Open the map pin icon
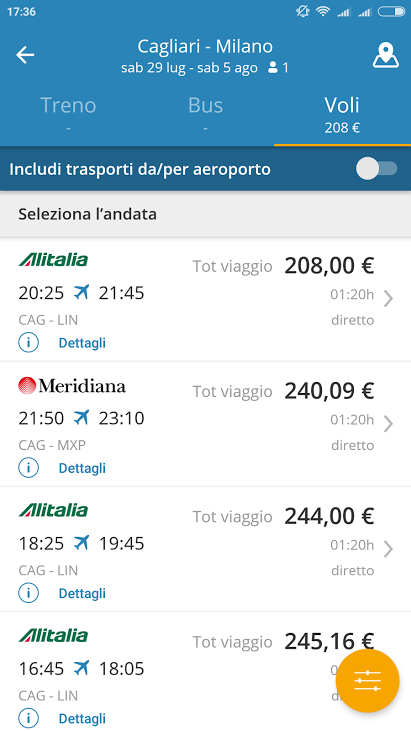Image resolution: width=411 pixels, height=731 pixels. click(386, 56)
